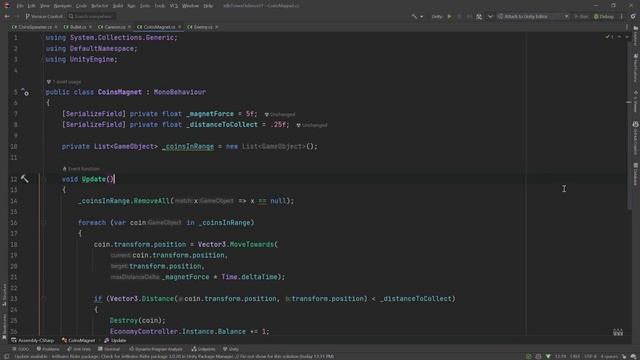This screenshot has width=640, height=360.
Task: Click the vertical more-actions icon beside Debug
Action: (622, 16)
